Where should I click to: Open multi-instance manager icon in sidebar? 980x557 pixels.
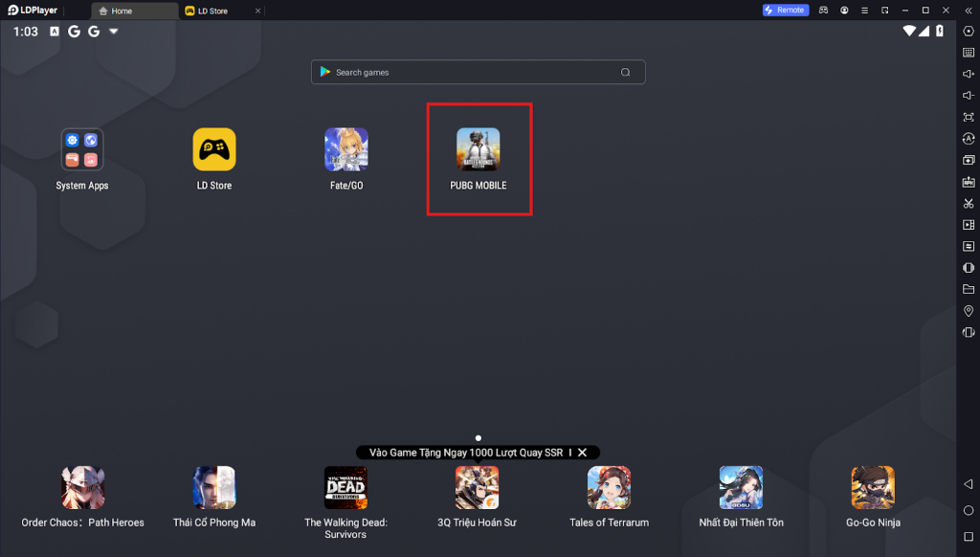(x=969, y=160)
